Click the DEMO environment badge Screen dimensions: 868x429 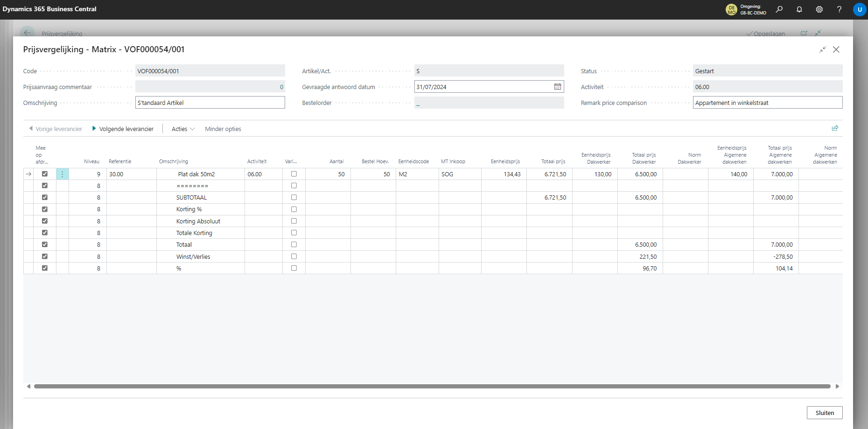pyautogui.click(x=731, y=9)
